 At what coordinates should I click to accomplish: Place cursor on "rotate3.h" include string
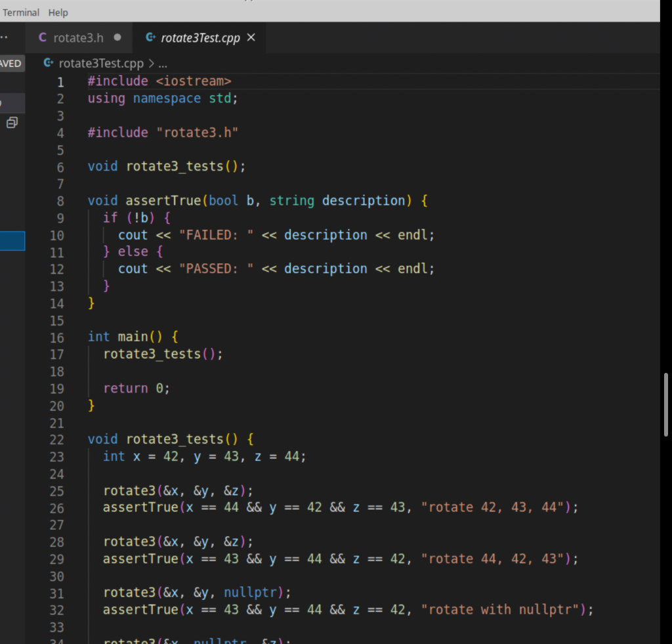pos(197,133)
